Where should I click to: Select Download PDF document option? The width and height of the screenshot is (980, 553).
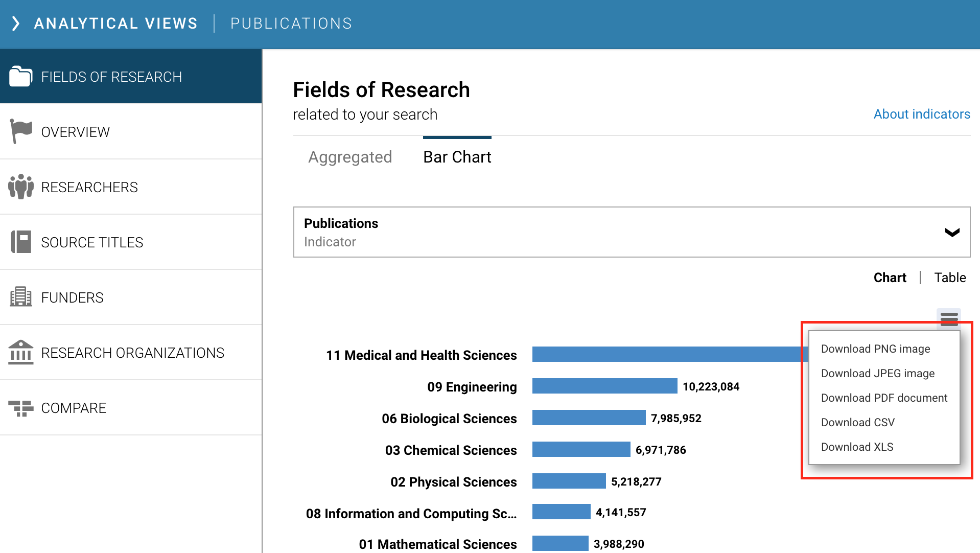884,398
